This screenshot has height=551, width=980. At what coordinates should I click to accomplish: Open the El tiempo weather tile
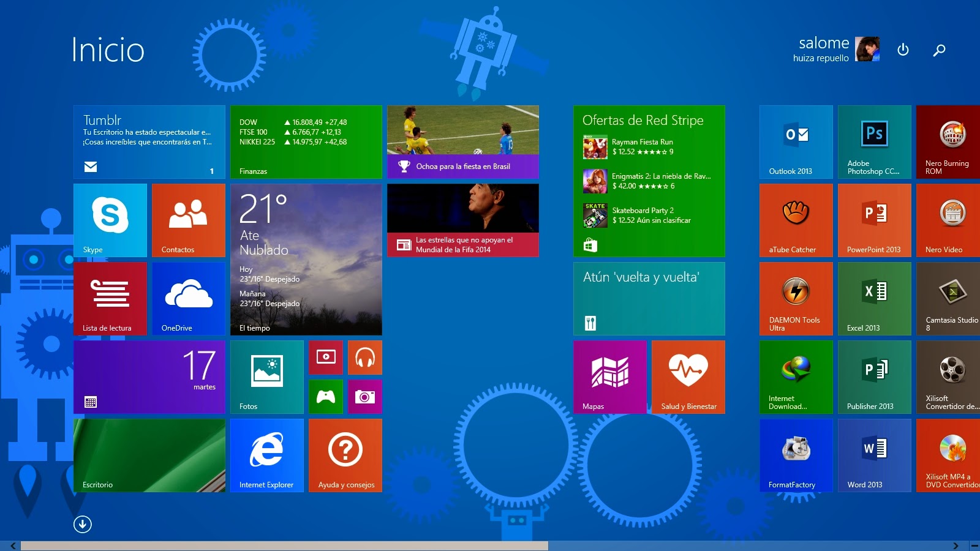pyautogui.click(x=306, y=260)
